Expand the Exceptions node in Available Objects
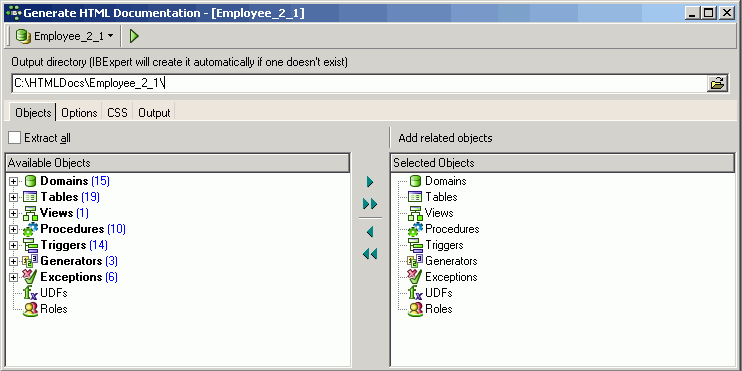742x371 pixels. click(x=13, y=278)
